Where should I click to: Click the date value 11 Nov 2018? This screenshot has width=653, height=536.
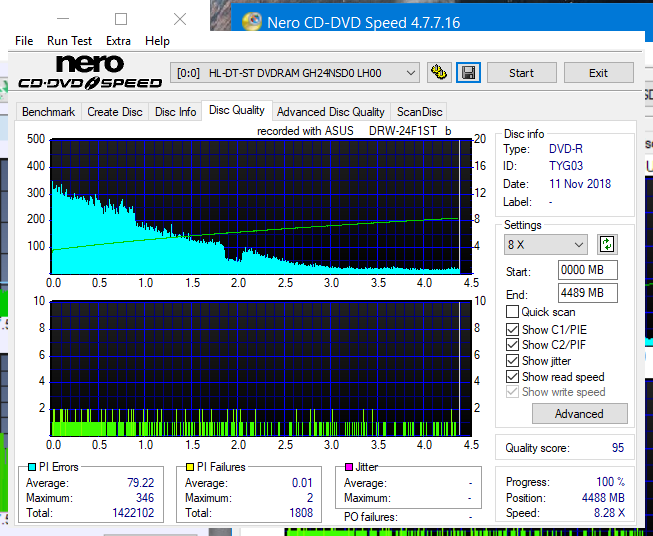pyautogui.click(x=580, y=184)
